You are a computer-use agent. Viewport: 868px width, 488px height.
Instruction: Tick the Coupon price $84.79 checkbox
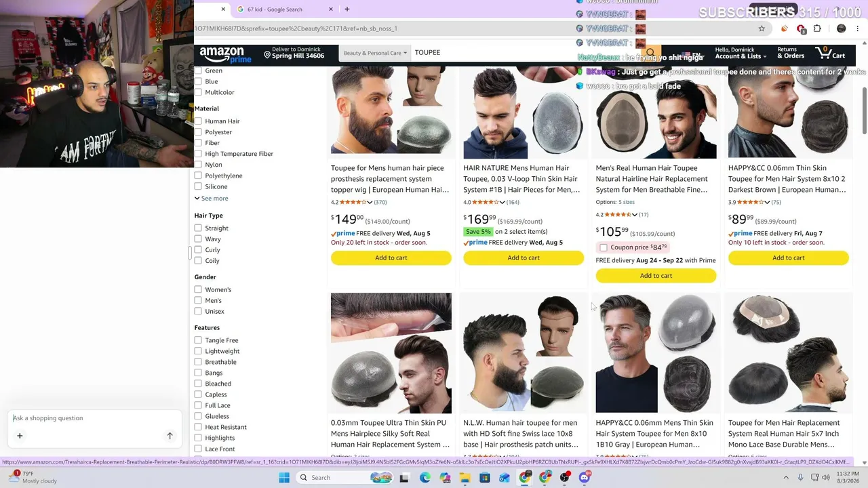(x=604, y=247)
